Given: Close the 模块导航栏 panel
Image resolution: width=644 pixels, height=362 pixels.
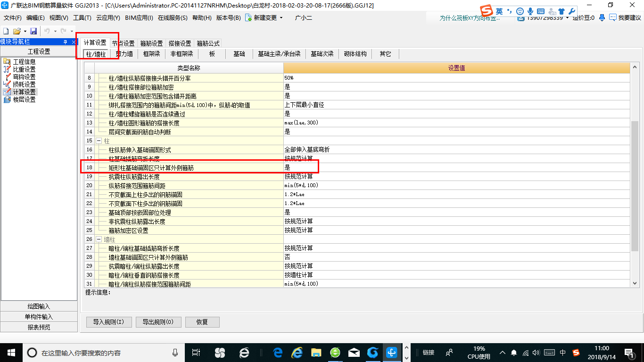Looking at the screenshot, I should coord(74,42).
